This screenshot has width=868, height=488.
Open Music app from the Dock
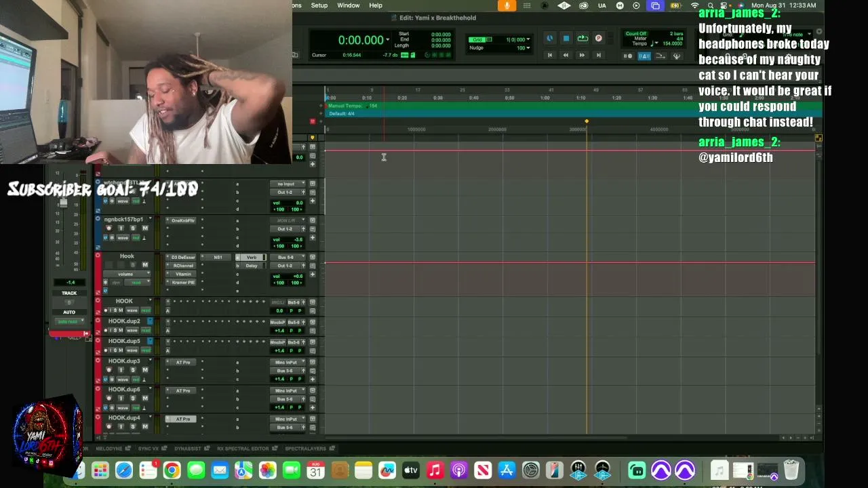point(435,470)
